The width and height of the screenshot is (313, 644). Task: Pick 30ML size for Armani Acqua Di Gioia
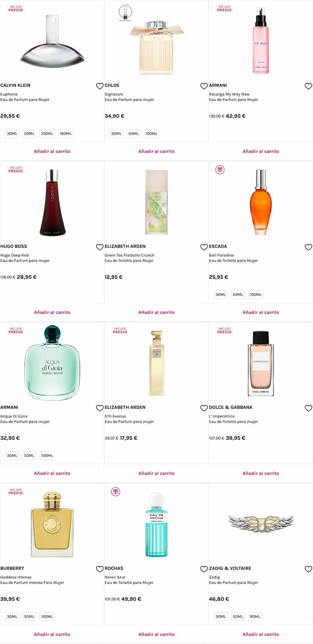point(12,456)
